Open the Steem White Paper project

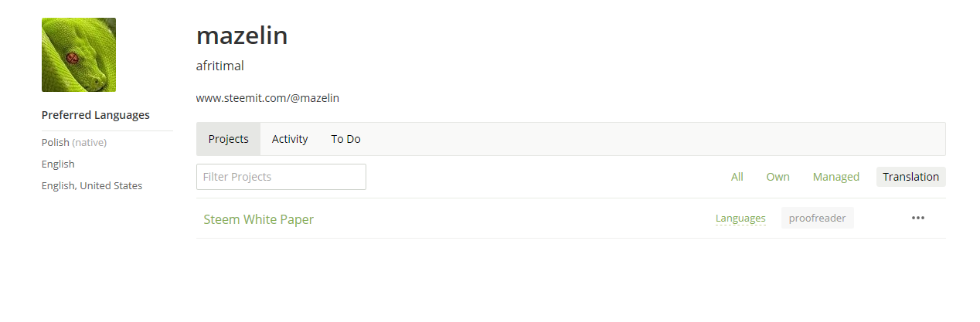tap(258, 219)
